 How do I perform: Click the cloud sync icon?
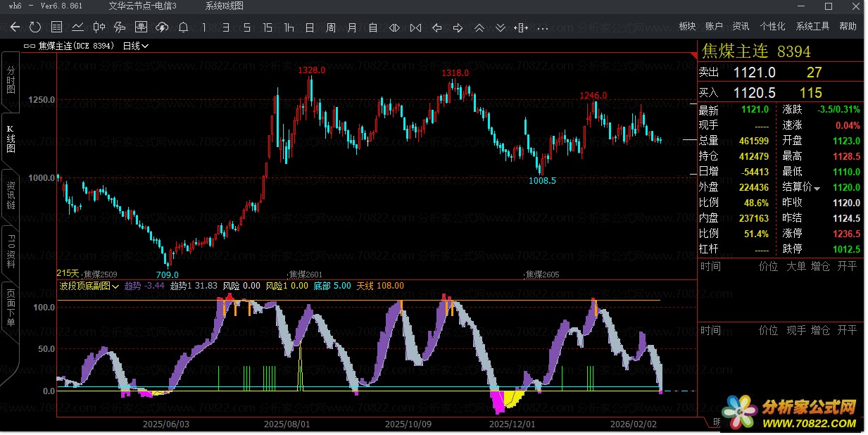(162, 27)
